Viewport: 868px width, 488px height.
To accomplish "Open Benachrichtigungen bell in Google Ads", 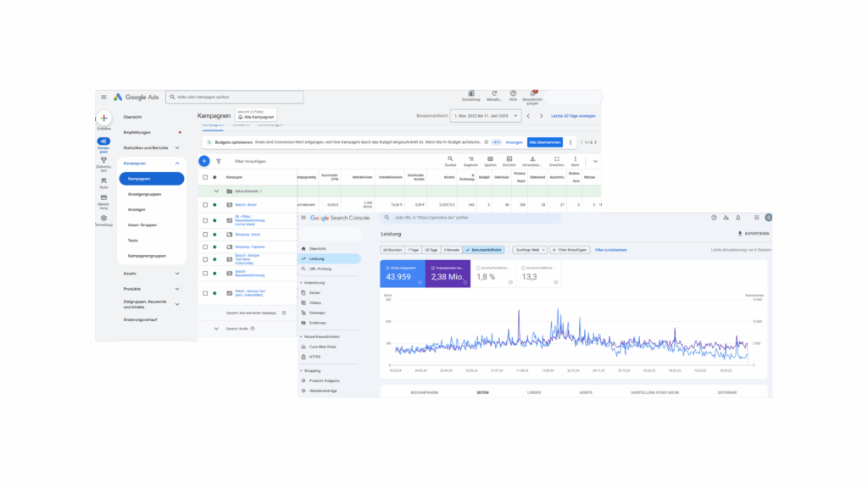I will tap(532, 93).
